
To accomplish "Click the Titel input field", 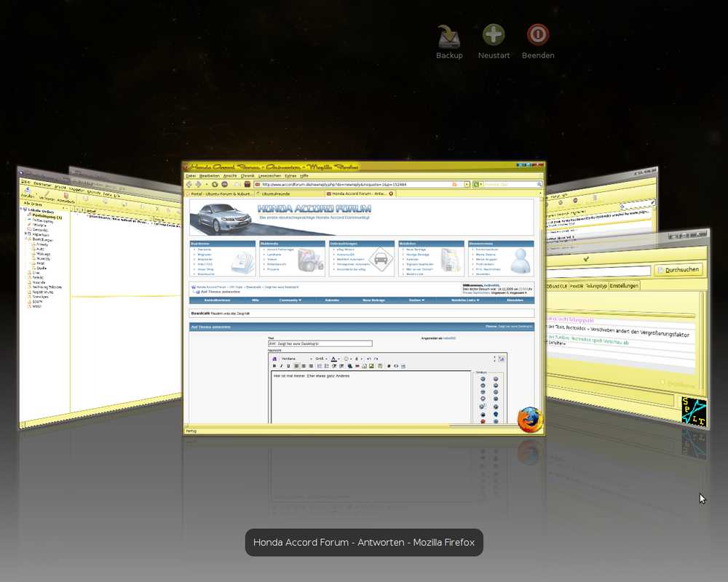I will pos(320,344).
